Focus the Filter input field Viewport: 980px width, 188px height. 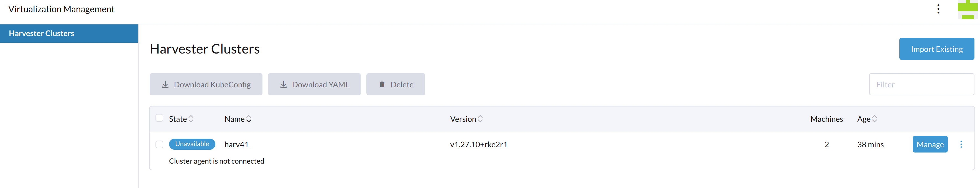pos(921,85)
